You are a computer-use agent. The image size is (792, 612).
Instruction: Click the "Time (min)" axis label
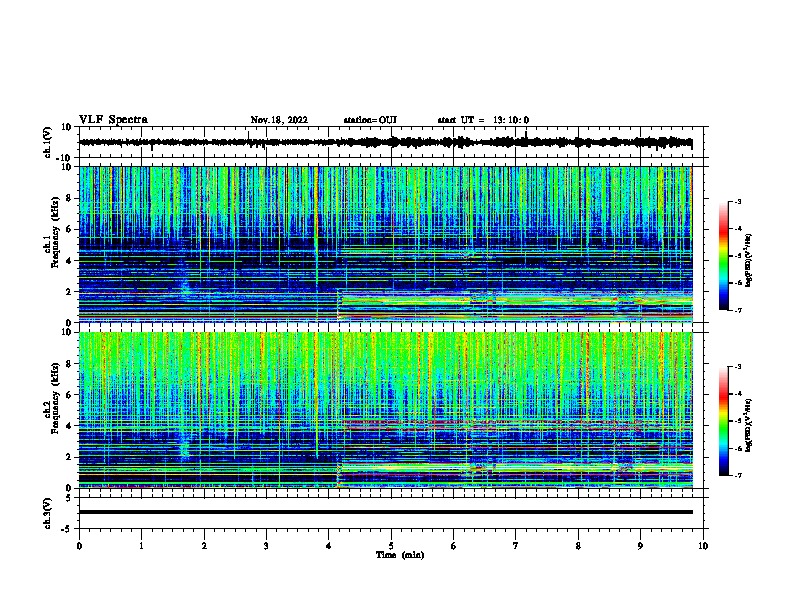pos(400,555)
